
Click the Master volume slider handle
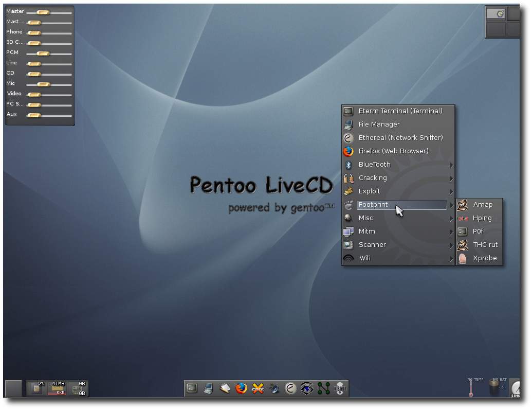(43, 12)
